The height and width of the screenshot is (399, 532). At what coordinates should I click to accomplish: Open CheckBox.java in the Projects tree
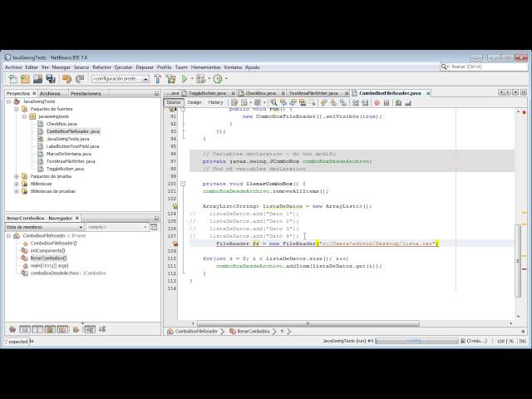[x=62, y=124]
